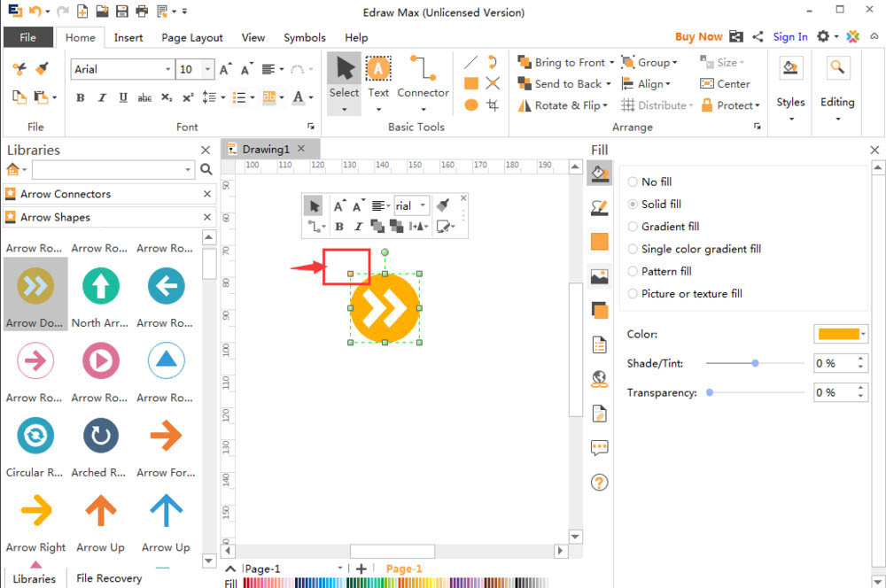Toggle Bold in the Font ribbon group
The image size is (886, 588).
point(81,97)
